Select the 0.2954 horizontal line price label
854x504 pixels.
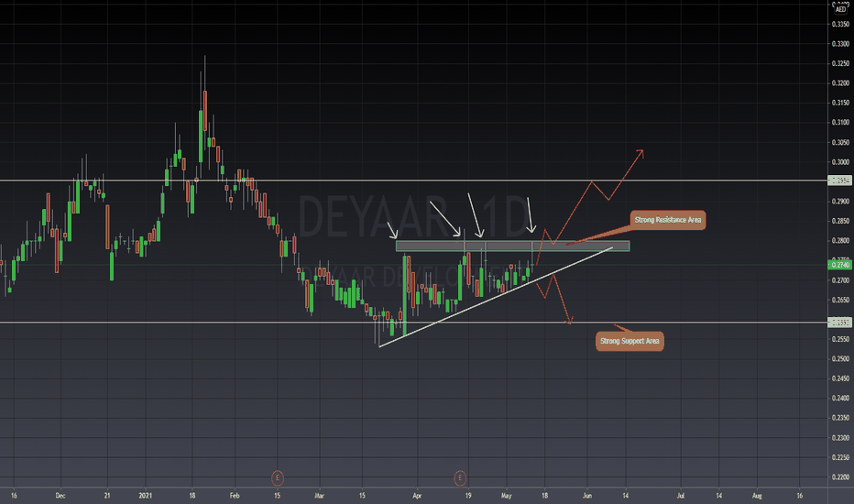pyautogui.click(x=840, y=181)
